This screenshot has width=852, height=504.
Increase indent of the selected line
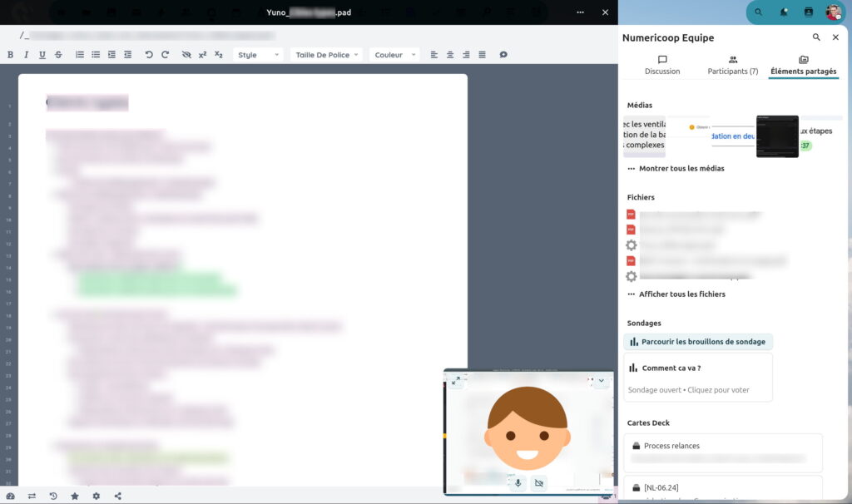[x=111, y=55]
